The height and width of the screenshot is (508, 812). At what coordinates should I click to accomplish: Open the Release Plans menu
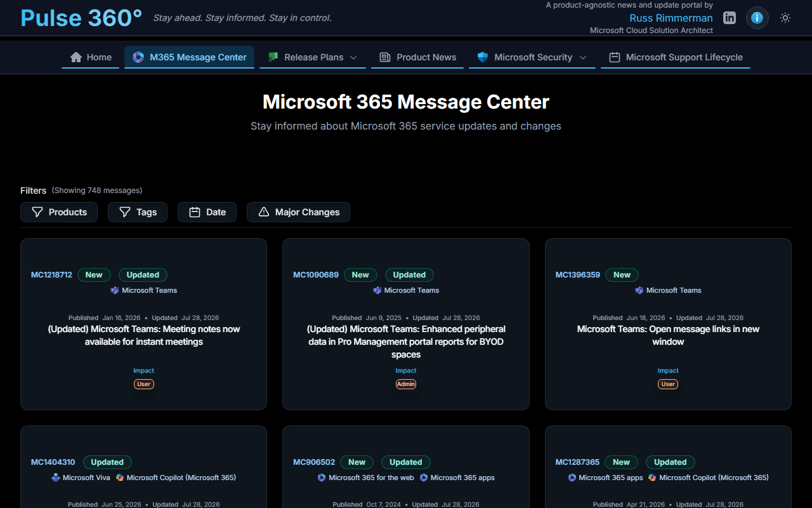313,57
